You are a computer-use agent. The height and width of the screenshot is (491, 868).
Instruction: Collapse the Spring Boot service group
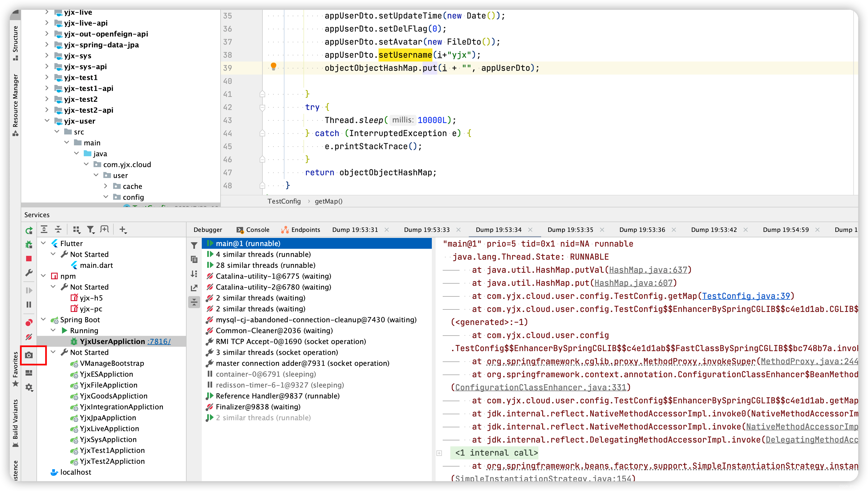pyautogui.click(x=44, y=319)
